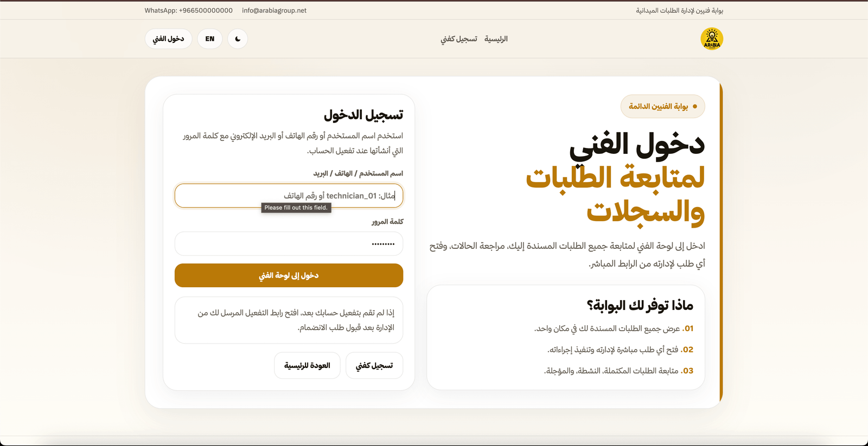Click the paragraph beginning ادخل إلى لوحة الفني
This screenshot has width=868, height=446.
[x=567, y=255]
